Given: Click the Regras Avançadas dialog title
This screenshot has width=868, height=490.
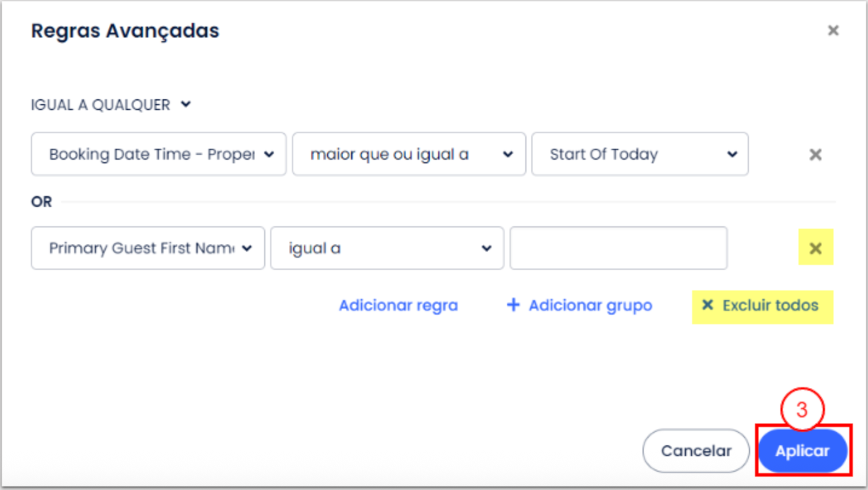Looking at the screenshot, I should [x=125, y=30].
